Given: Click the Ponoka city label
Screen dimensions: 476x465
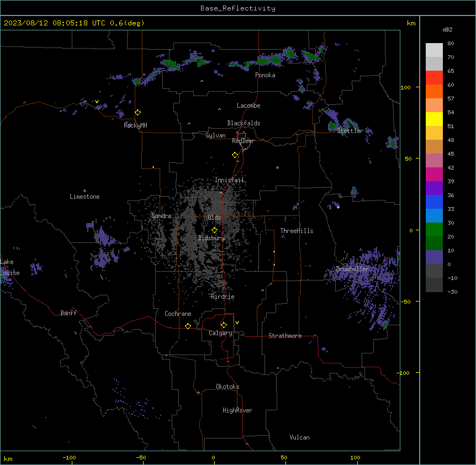Looking at the screenshot, I should point(265,75).
